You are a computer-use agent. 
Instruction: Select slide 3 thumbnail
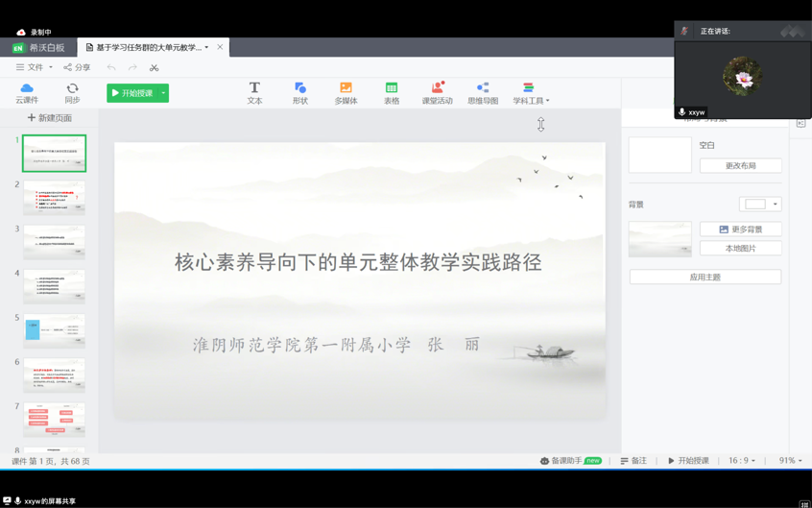point(54,242)
